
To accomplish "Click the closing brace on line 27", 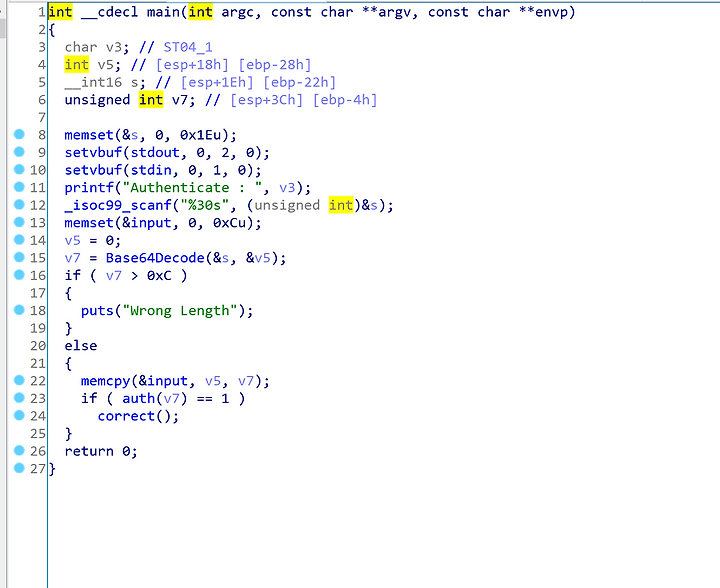I will [x=52, y=469].
